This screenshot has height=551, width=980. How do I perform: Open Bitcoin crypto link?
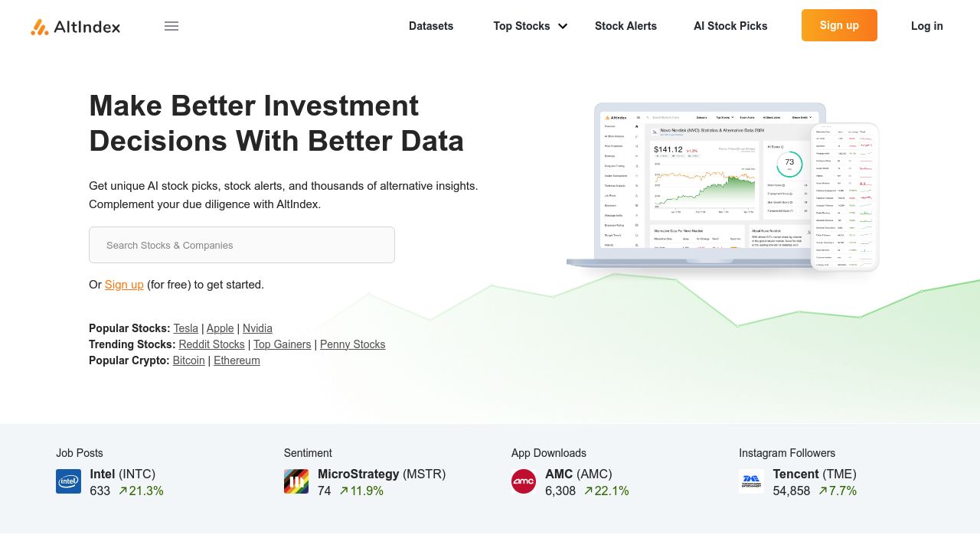point(189,360)
